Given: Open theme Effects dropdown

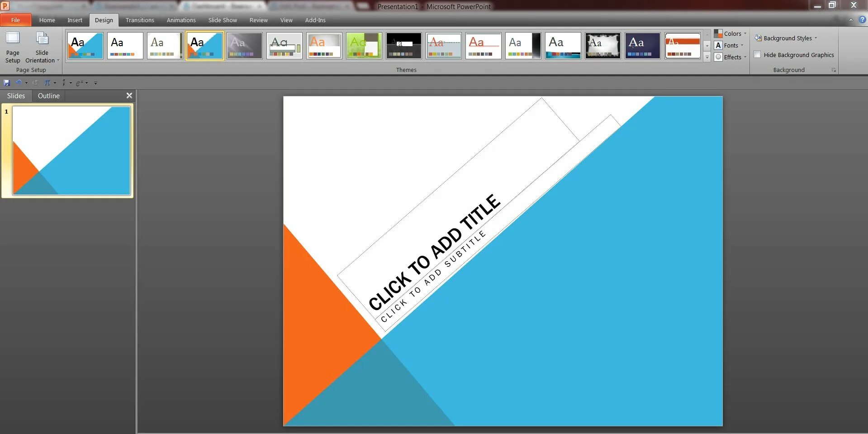Looking at the screenshot, I should tap(730, 57).
